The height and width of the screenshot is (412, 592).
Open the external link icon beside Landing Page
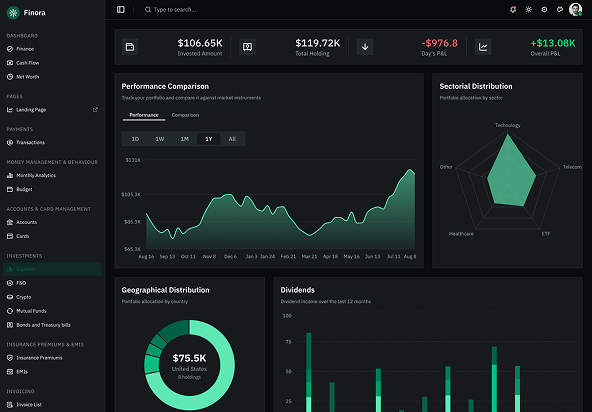tap(95, 110)
